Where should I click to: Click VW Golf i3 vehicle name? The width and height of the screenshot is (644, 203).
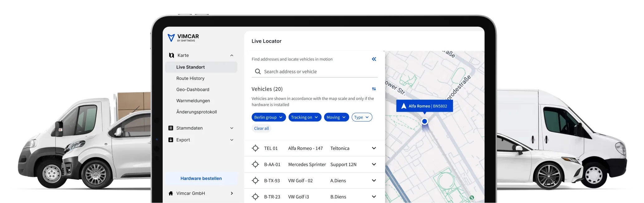(x=299, y=197)
